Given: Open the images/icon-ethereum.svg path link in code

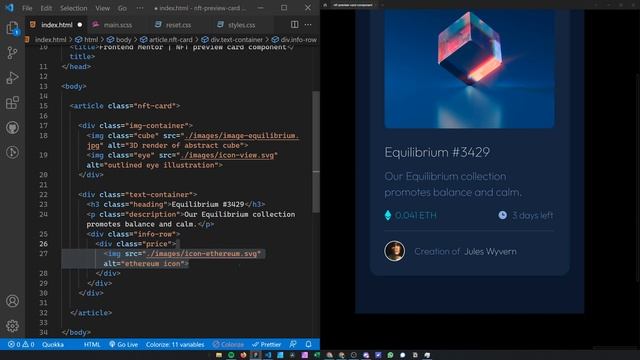Looking at the screenshot, I should (x=202, y=253).
